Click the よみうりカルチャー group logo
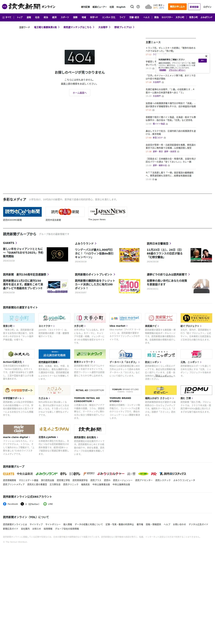Image resolution: width=215 pixels, height=644 pixels. [x=111, y=474]
